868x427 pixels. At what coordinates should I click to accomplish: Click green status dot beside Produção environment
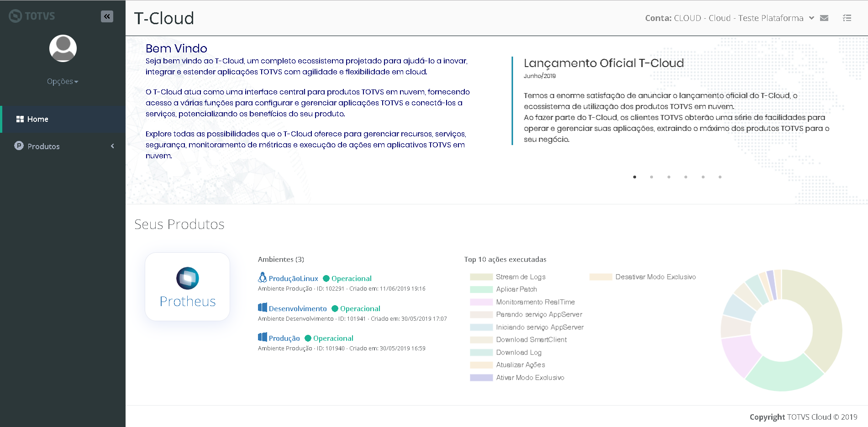[x=308, y=338]
